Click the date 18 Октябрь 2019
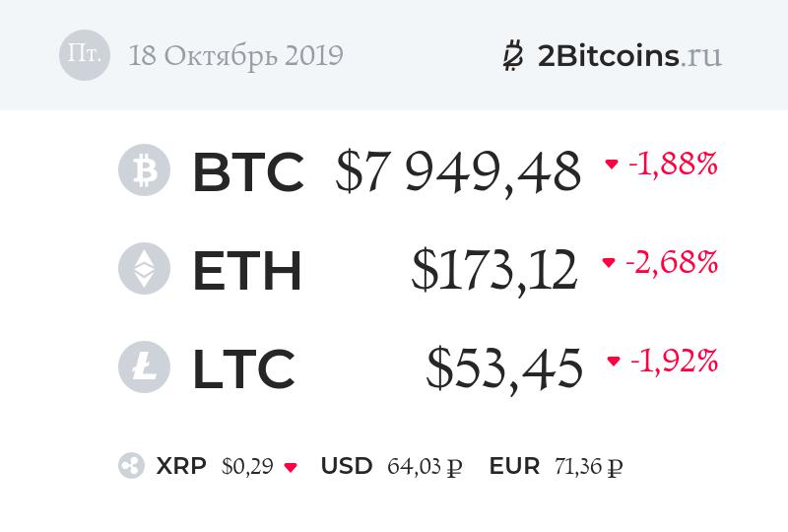 coord(235,55)
